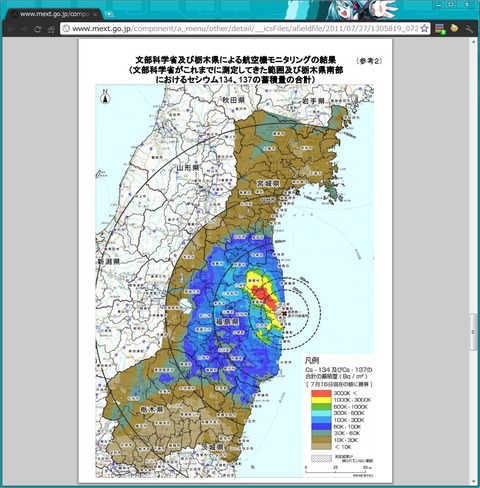480x488 pixels.
Task: Click the scrollbar up arrow
Action: (473, 42)
